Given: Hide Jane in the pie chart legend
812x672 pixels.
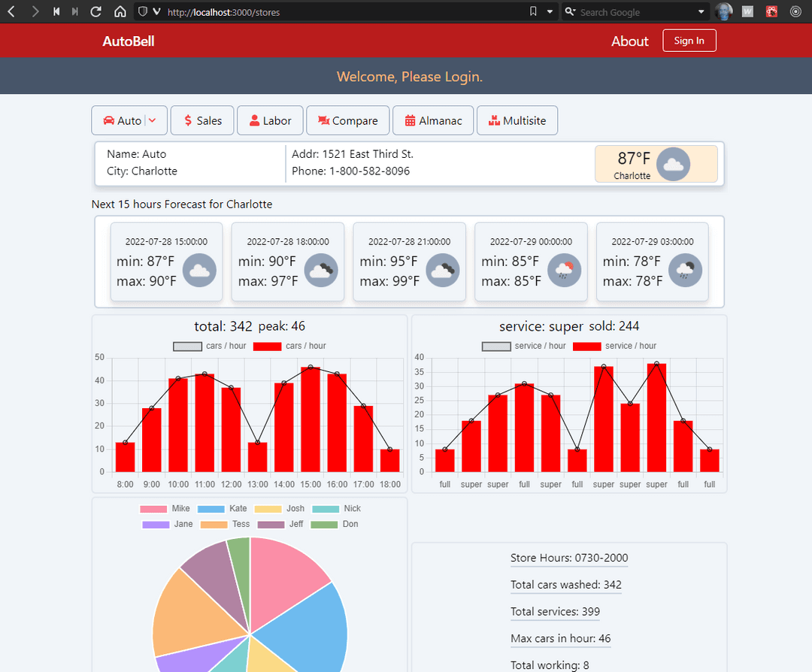Looking at the screenshot, I should coord(167,525).
